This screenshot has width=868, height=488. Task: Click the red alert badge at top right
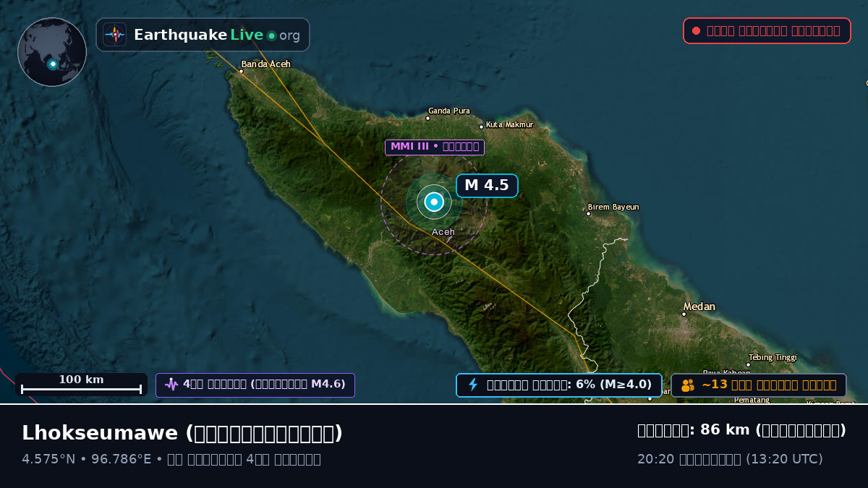(x=767, y=30)
